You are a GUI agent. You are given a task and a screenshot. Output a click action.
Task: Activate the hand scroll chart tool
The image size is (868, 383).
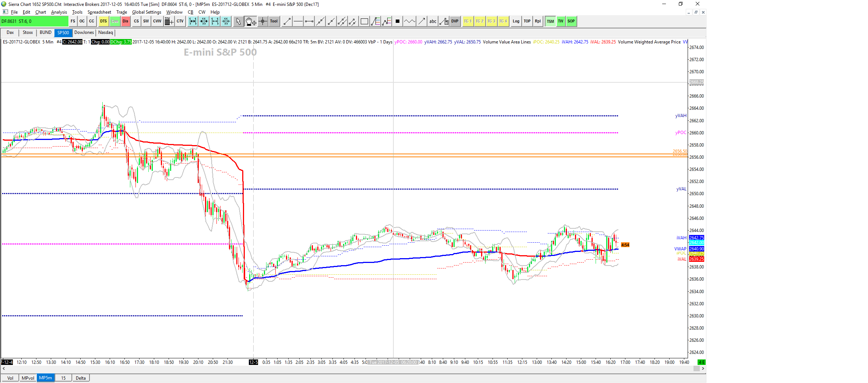click(251, 21)
